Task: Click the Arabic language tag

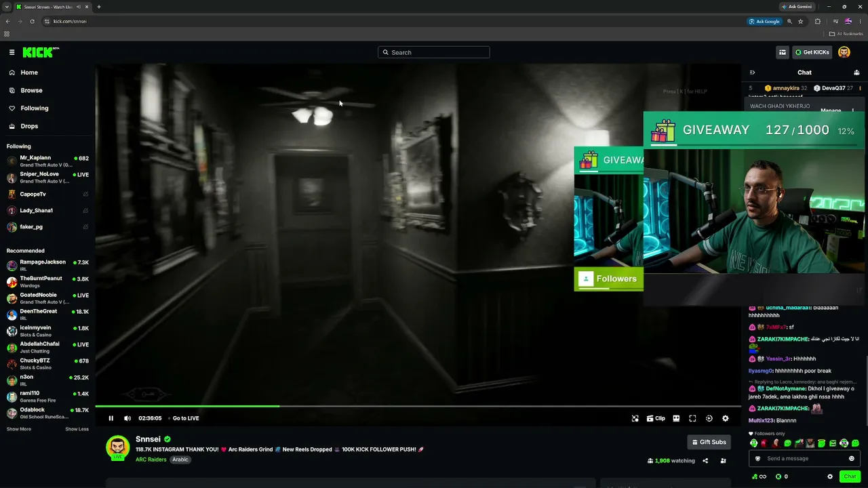Action: (x=180, y=460)
